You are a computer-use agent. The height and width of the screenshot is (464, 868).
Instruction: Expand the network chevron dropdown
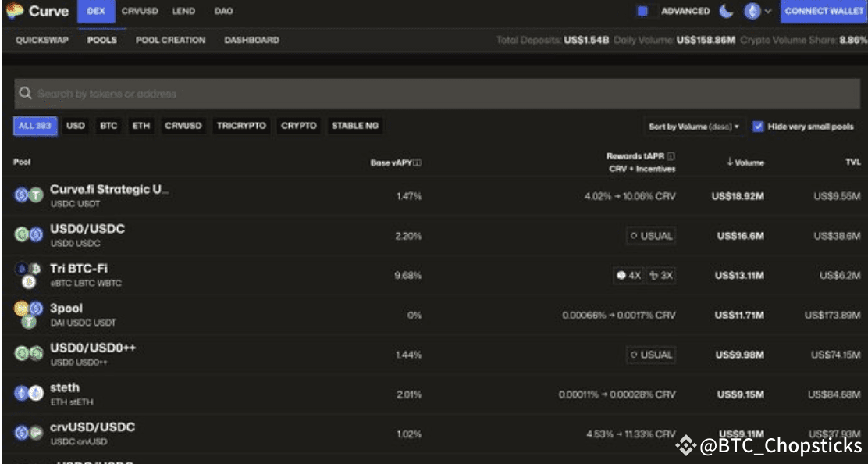(x=768, y=11)
